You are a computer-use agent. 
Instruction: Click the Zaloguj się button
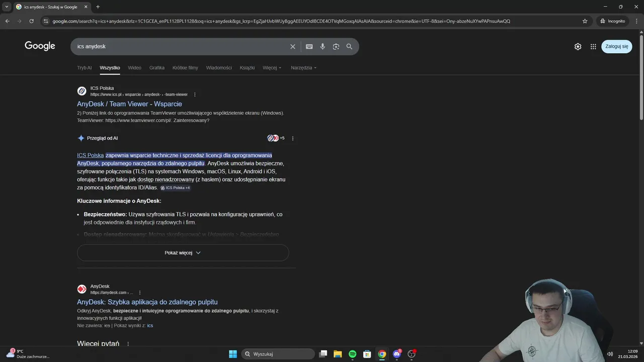(616, 46)
